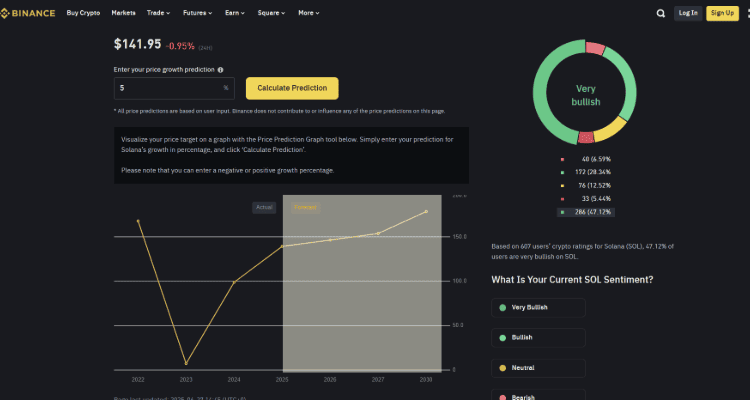The height and width of the screenshot is (400, 750).
Task: Open the Buy Crypto menu item
Action: coord(83,13)
